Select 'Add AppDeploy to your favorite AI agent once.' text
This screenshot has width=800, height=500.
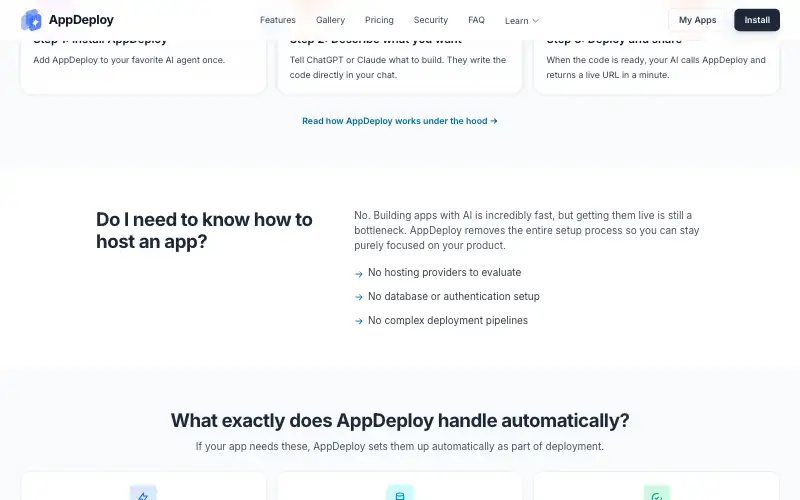pyautogui.click(x=129, y=60)
